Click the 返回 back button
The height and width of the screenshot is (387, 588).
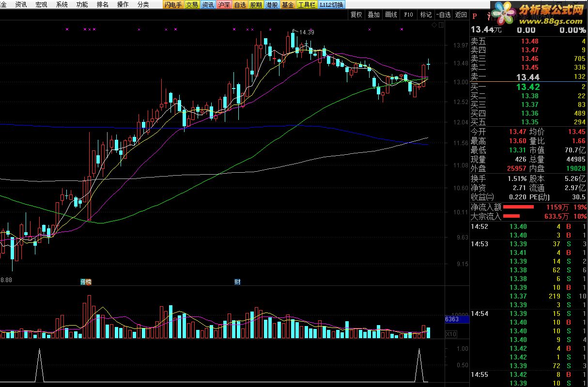tap(461, 15)
